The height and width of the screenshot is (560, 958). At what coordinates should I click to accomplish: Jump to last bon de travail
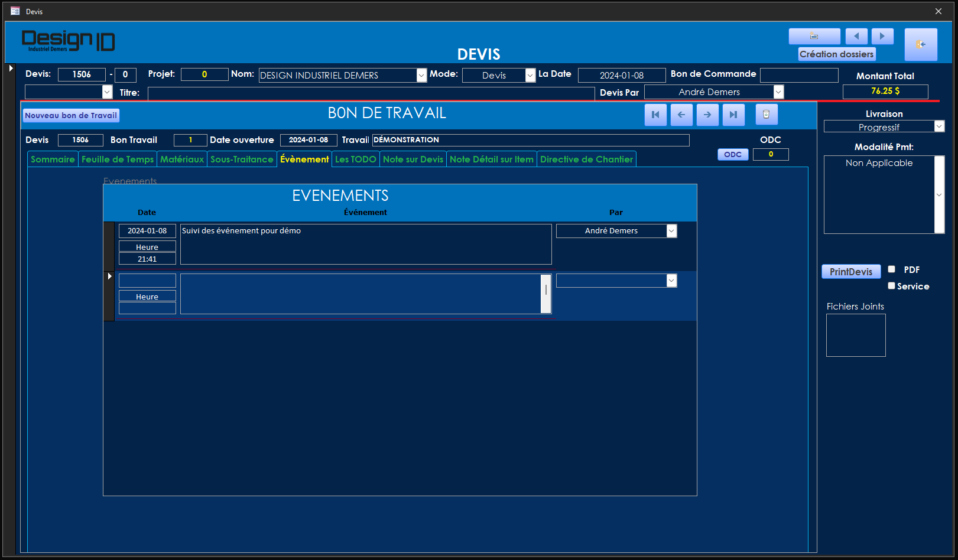pos(733,115)
